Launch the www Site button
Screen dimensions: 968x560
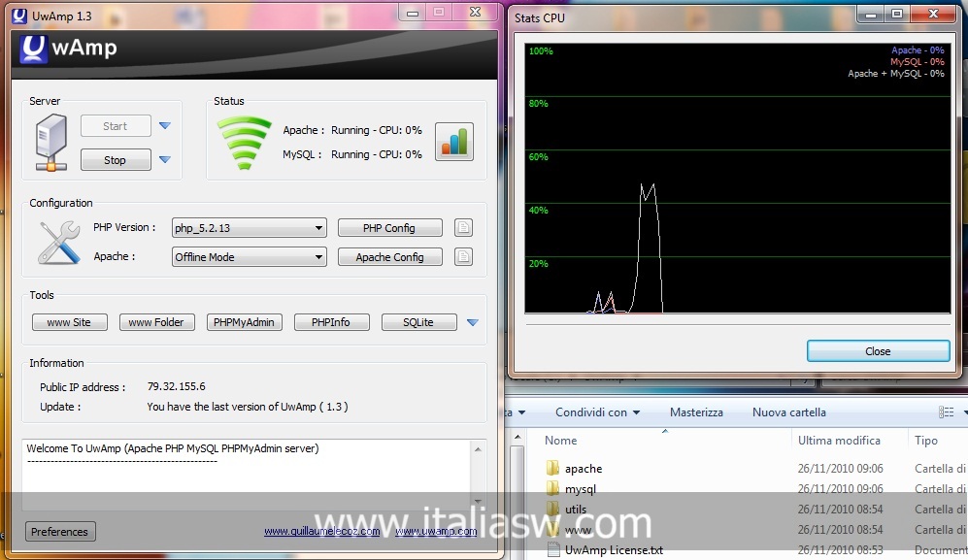pyautogui.click(x=69, y=322)
